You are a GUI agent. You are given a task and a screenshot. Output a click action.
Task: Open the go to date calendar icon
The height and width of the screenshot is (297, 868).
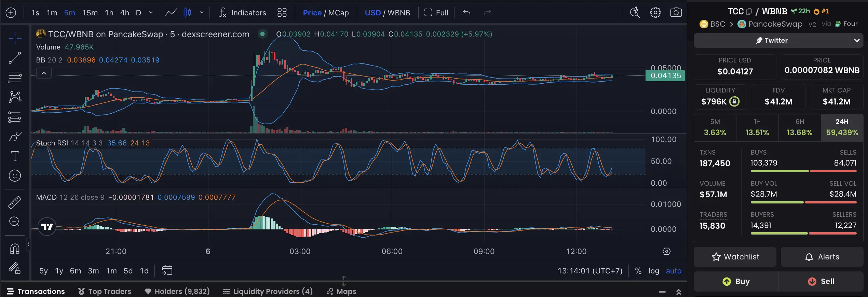(x=167, y=270)
